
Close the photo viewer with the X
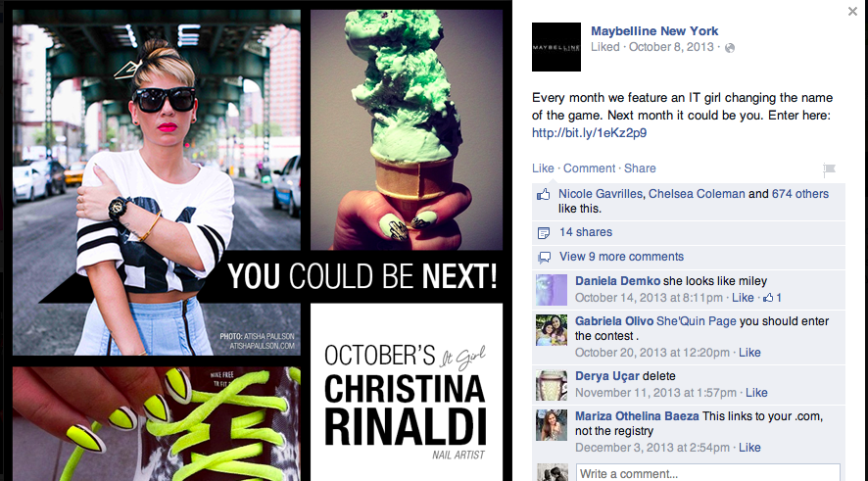coord(852,11)
